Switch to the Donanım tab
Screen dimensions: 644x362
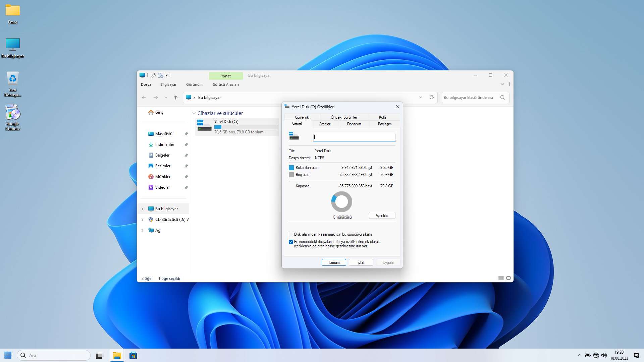pyautogui.click(x=354, y=124)
